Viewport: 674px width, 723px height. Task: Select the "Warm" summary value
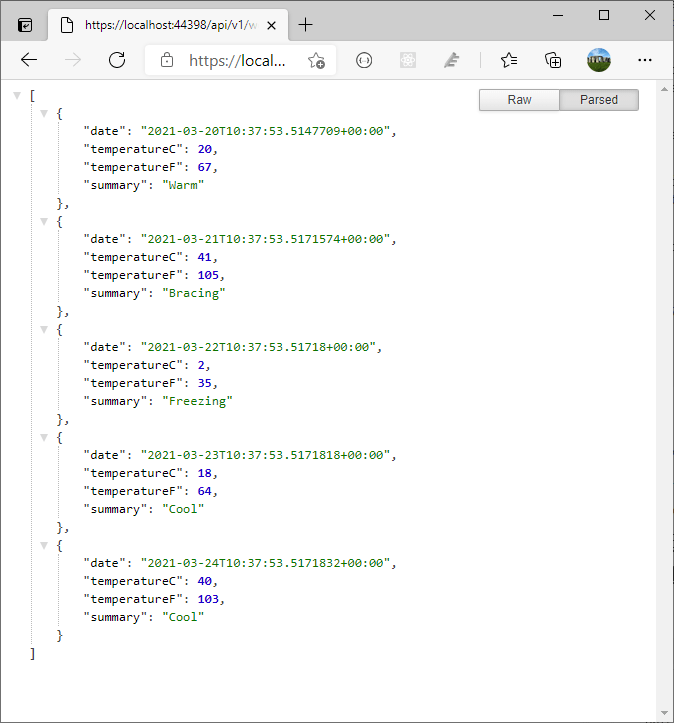[x=183, y=185]
